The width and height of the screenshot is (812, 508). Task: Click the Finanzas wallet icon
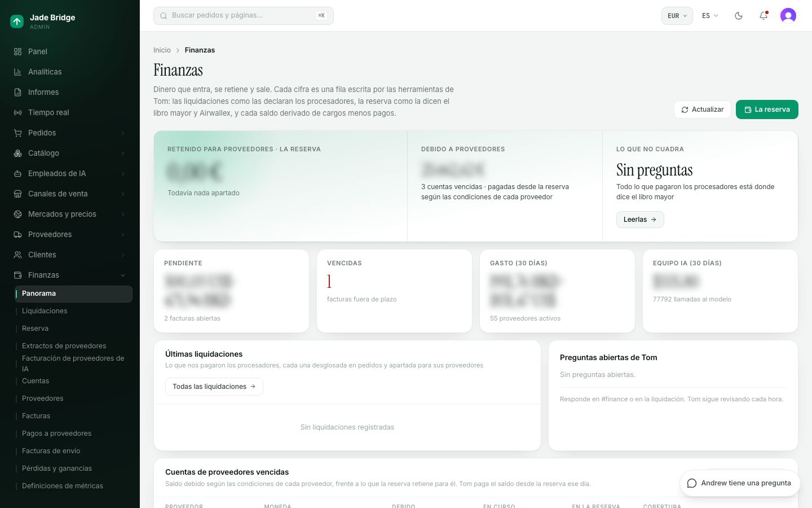coord(17,275)
